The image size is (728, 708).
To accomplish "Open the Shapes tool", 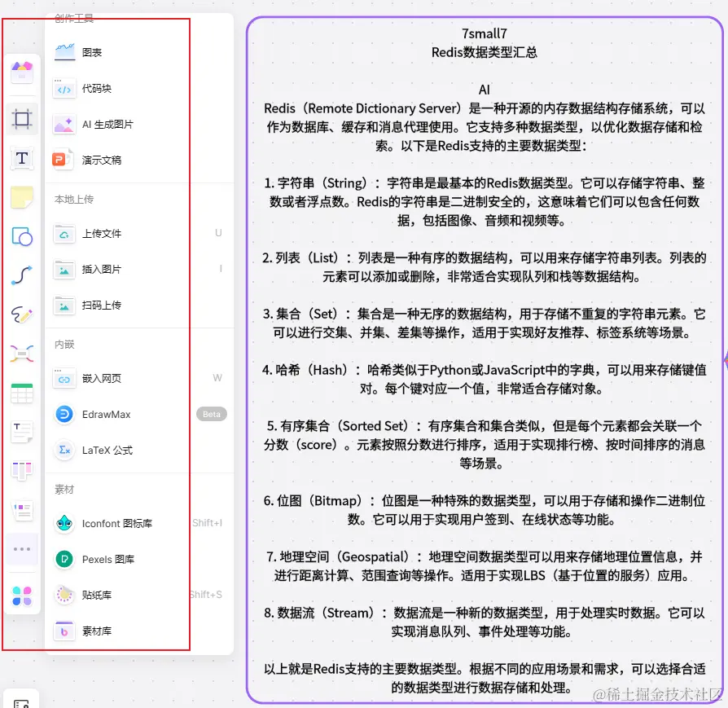I will tap(22, 237).
